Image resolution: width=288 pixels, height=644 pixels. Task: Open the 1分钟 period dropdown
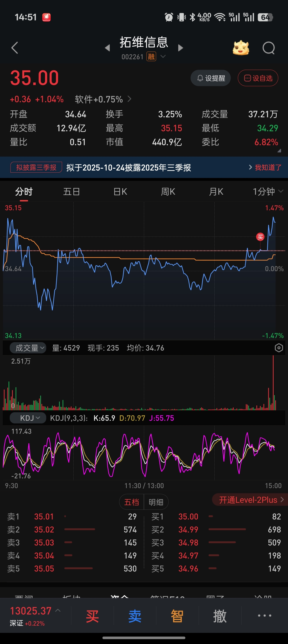(x=268, y=192)
